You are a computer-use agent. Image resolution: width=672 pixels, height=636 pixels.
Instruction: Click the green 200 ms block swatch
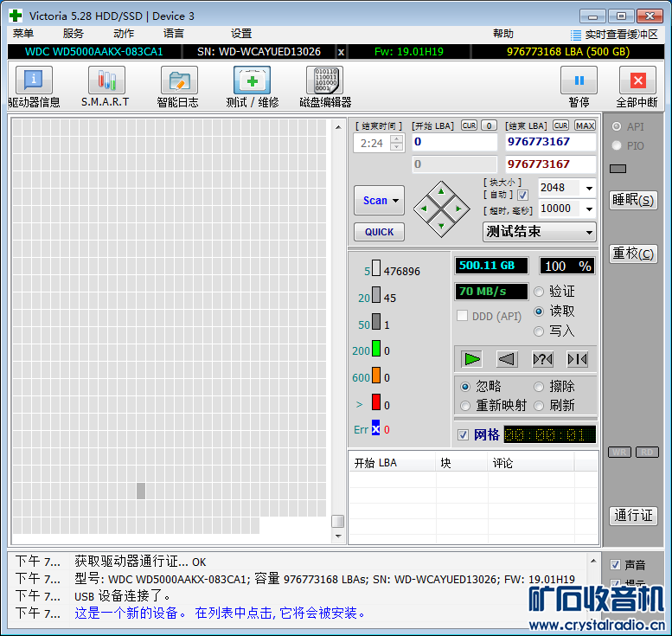pyautogui.click(x=376, y=348)
